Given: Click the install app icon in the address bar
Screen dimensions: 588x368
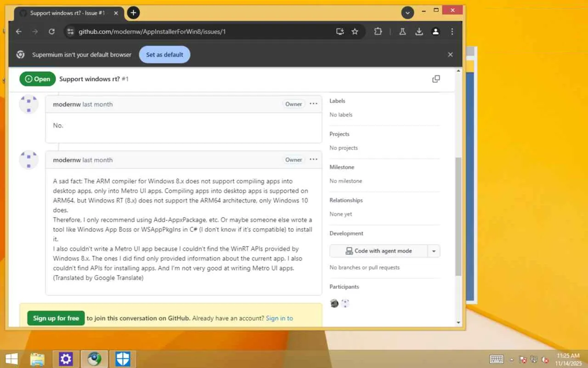Looking at the screenshot, I should click(x=340, y=32).
